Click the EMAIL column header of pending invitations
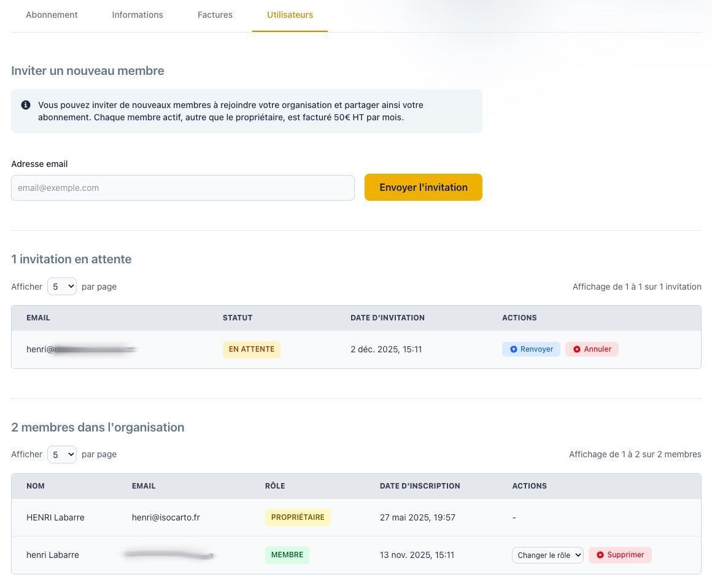 pyautogui.click(x=38, y=317)
